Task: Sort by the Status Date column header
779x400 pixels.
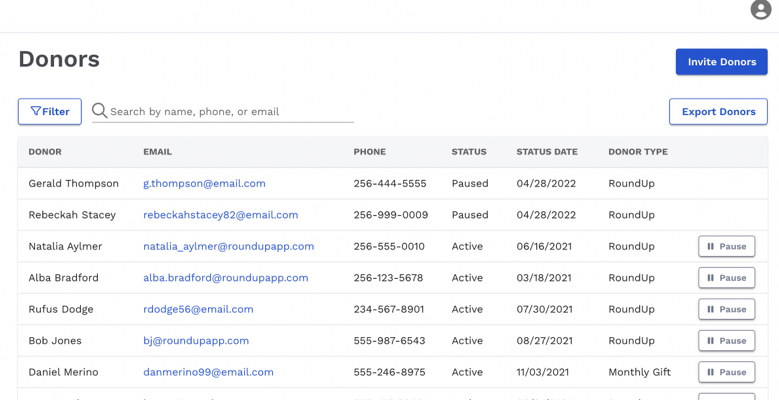Action: [x=546, y=152]
